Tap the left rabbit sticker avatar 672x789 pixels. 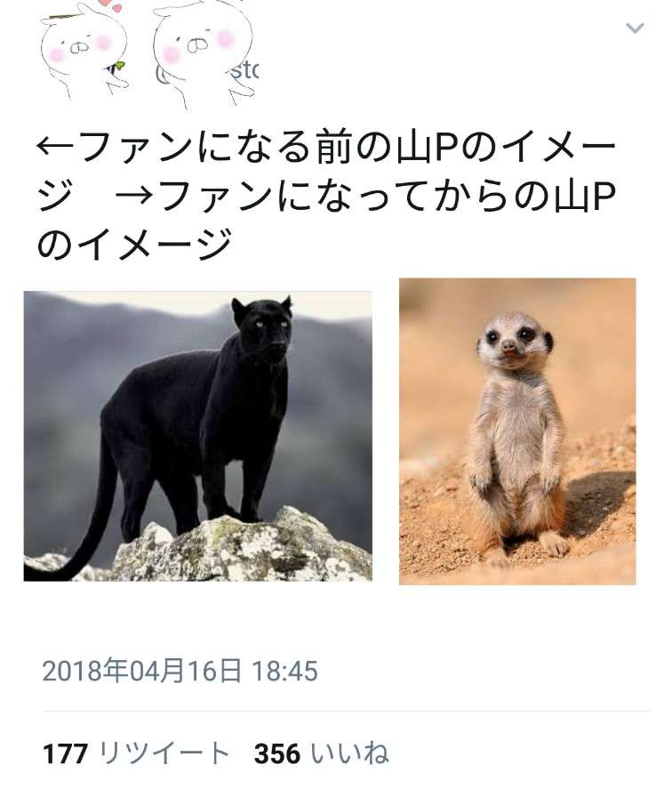pos(84,51)
